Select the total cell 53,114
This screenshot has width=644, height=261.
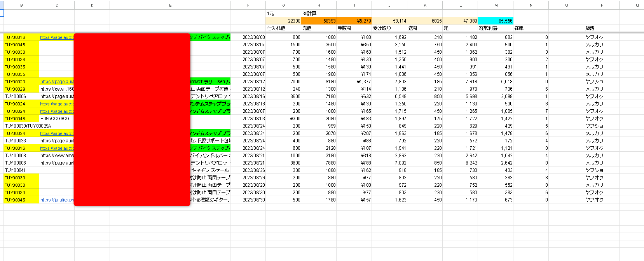(389, 21)
